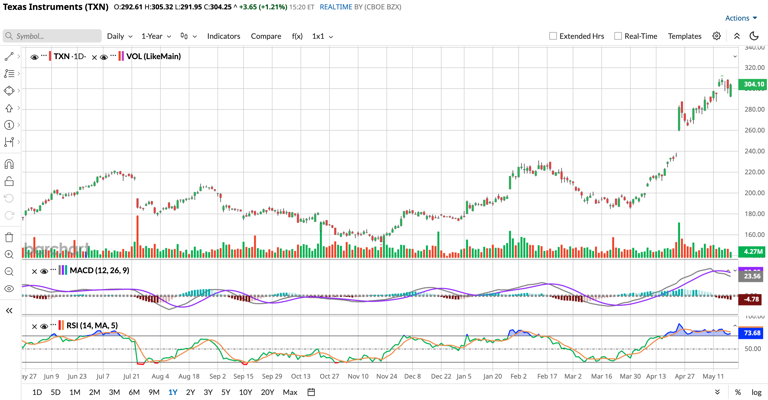The image size is (768, 400).
Task: Open the Actions dropdown menu
Action: pos(741,18)
